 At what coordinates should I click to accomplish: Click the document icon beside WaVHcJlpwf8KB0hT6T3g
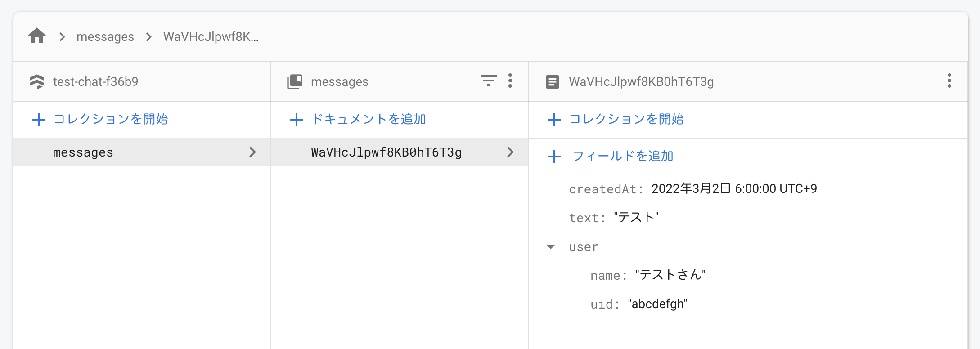coord(553,82)
